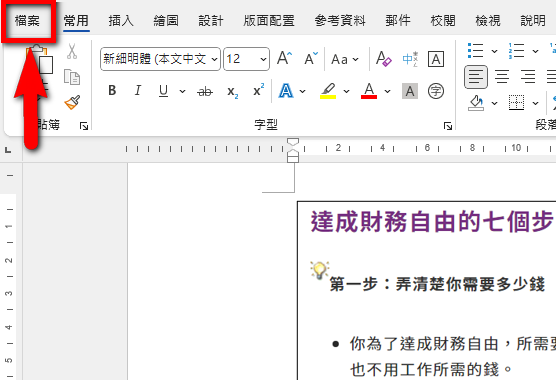This screenshot has height=380, width=556.
Task: Expand underline style options arrow
Action: click(182, 91)
